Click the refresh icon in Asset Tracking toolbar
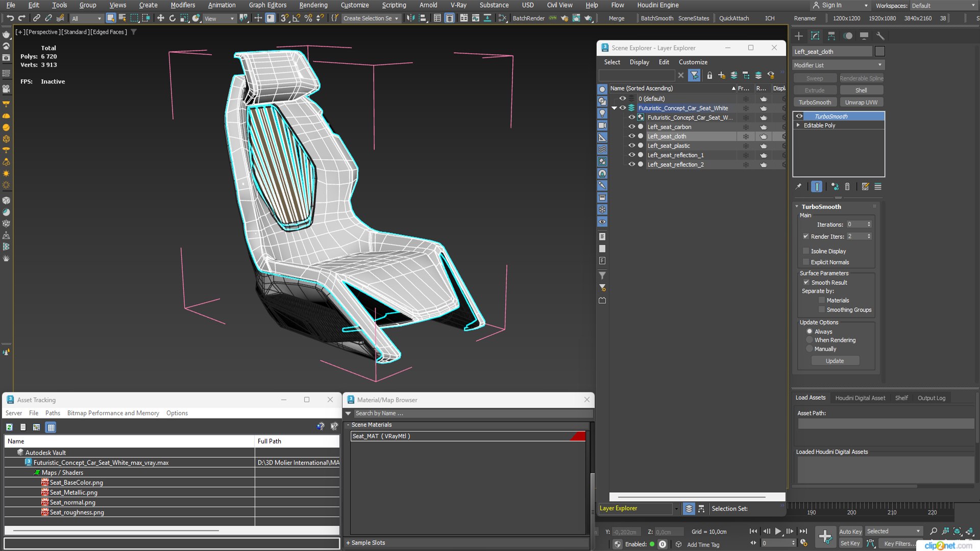 pos(9,428)
